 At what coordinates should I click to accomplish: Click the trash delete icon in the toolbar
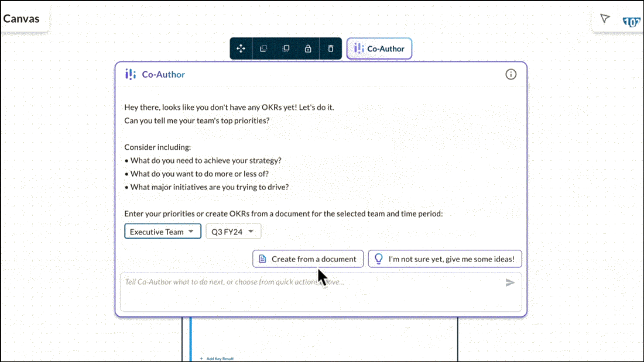click(331, 49)
